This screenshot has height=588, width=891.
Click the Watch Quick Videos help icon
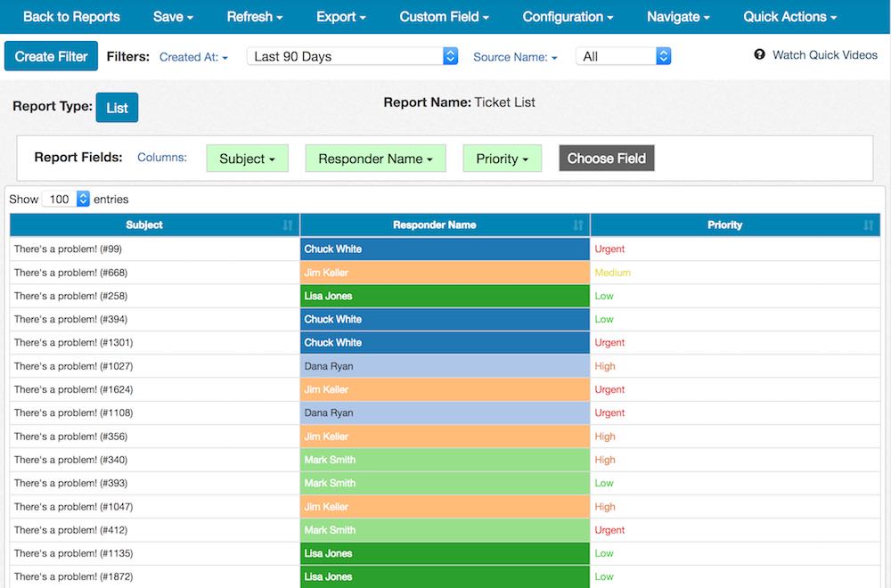[x=760, y=55]
